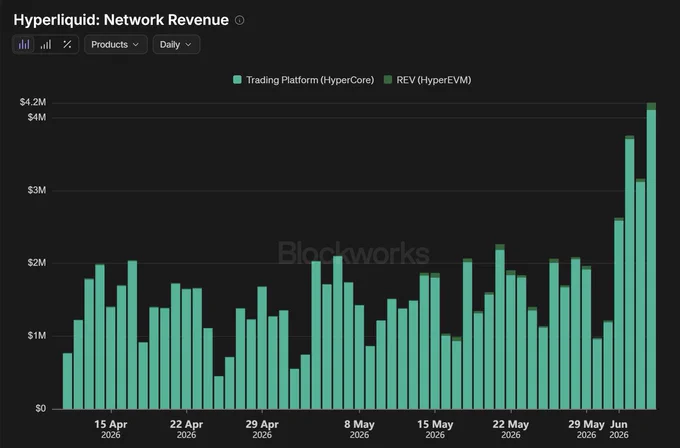The image size is (680, 448).
Task: Click the REV (HyperEVM) legend label
Action: pyautogui.click(x=434, y=80)
